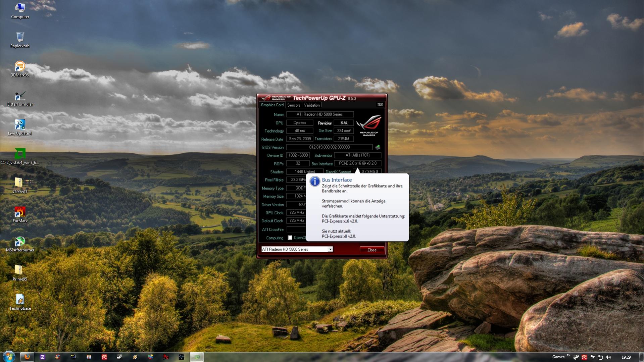The width and height of the screenshot is (644, 362).
Task: Open the network tray icon
Action: point(600,357)
